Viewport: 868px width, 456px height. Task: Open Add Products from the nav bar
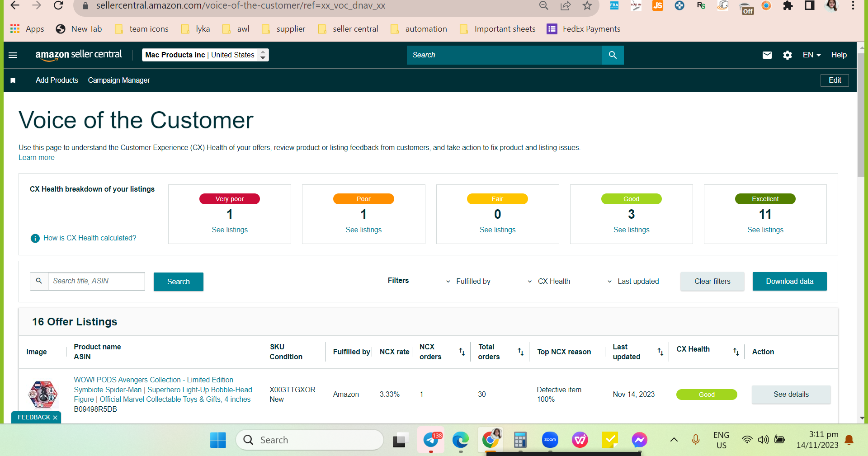pyautogui.click(x=57, y=80)
